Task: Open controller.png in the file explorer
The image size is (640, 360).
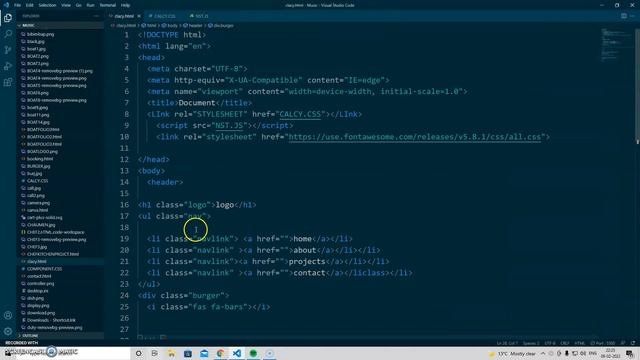Action: click(x=40, y=283)
